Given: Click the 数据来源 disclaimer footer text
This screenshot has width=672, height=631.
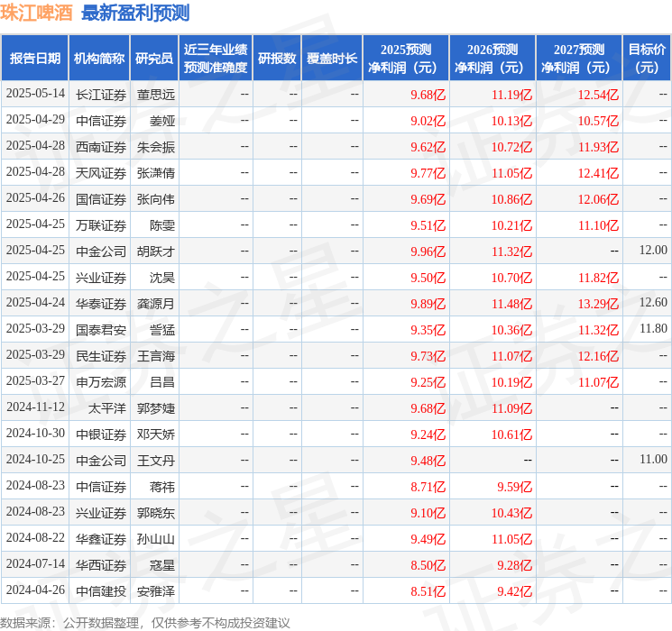Looking at the screenshot, I should point(145,622).
